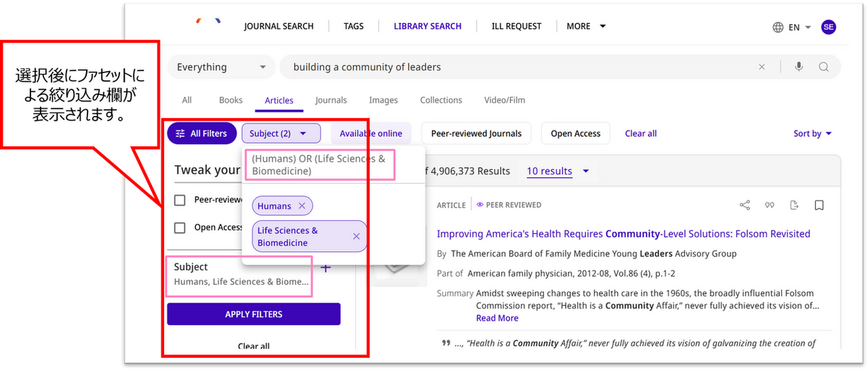Clear the search box with X icon
Viewport: 868px width, 370px height.
click(x=762, y=67)
